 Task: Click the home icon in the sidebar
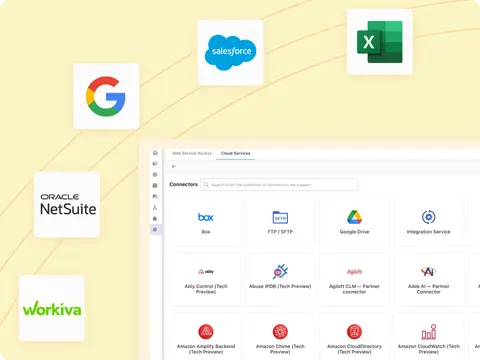[x=155, y=153]
